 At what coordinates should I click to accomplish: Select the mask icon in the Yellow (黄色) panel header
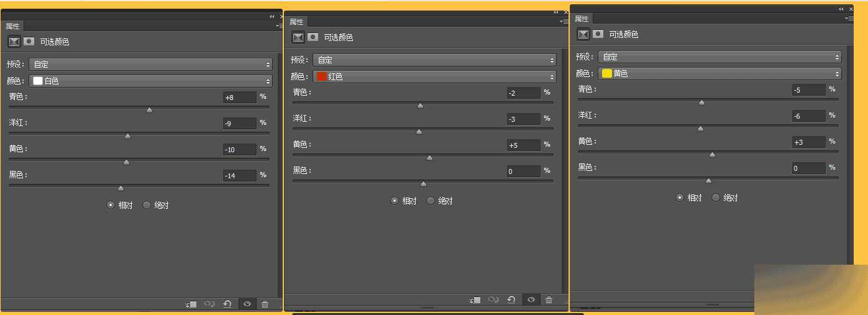tap(598, 34)
